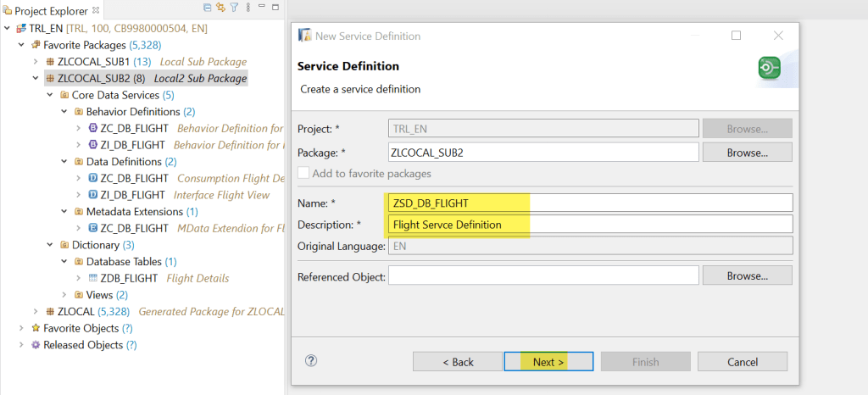The image size is (868, 395).
Task: Click the Name input field
Action: click(588, 203)
